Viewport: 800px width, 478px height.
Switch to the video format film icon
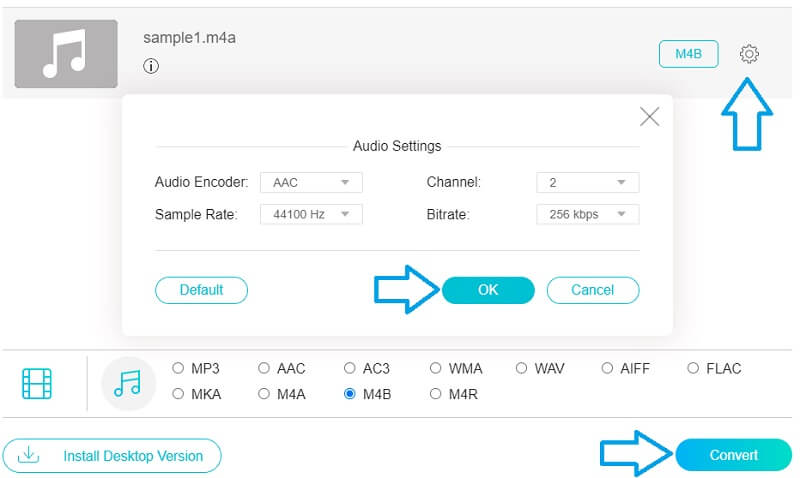click(x=37, y=383)
